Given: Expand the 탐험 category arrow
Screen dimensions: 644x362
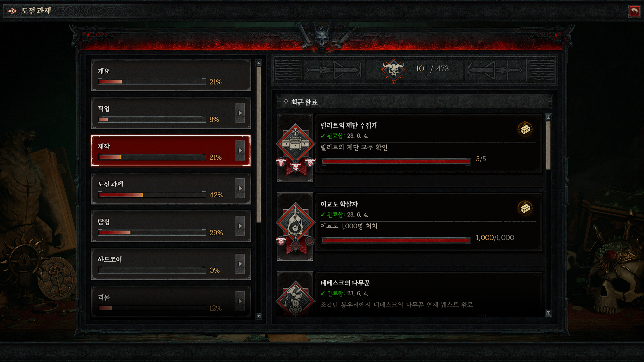Looking at the screenshot, I should 240,226.
